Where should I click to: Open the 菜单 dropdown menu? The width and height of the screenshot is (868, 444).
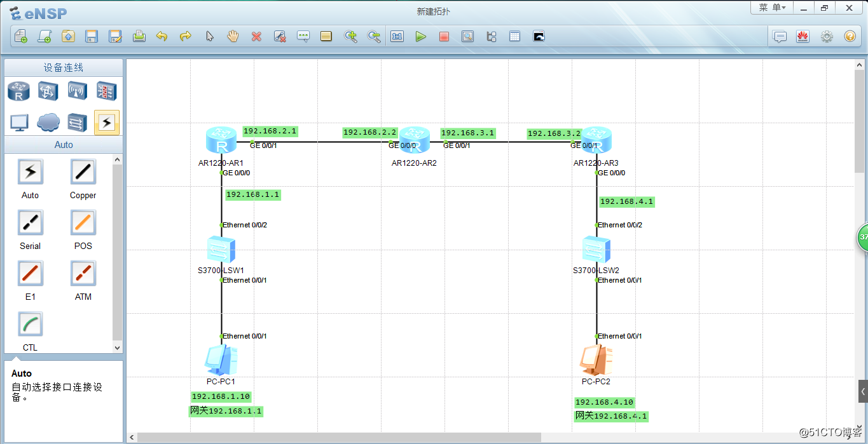[773, 8]
